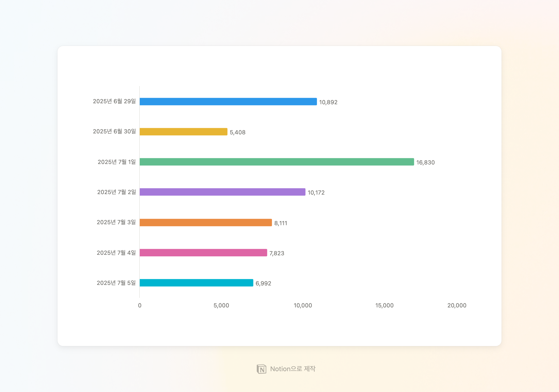Viewport: 559px width, 392px height.
Task: Click the 2025년 6월 29일 axis label
Action: 114,101
